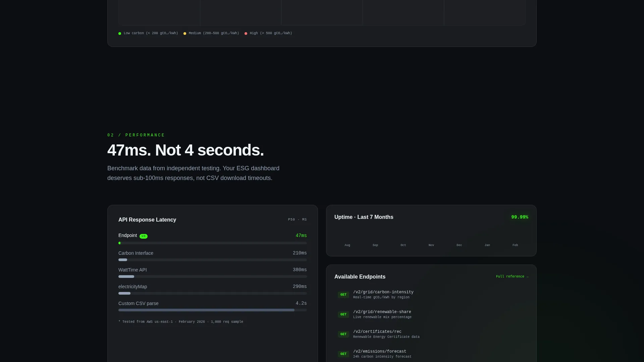
Task: Click the Available Endpoints heading
Action: coord(360,277)
